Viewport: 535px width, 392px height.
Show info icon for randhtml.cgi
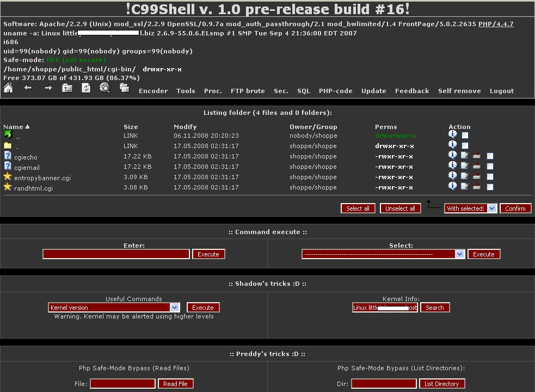(x=452, y=186)
